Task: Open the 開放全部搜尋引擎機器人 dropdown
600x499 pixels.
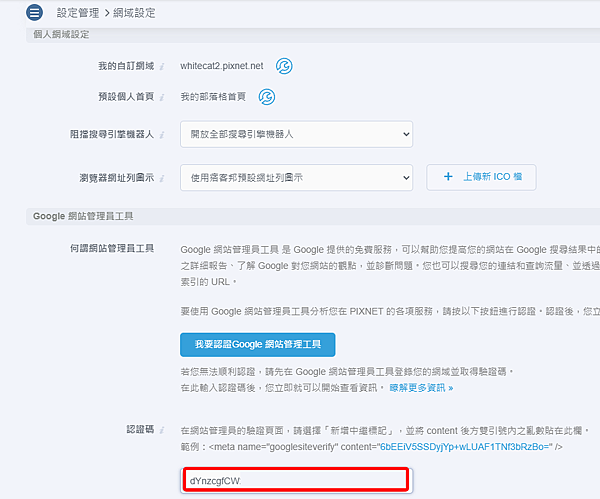Action: (x=296, y=134)
